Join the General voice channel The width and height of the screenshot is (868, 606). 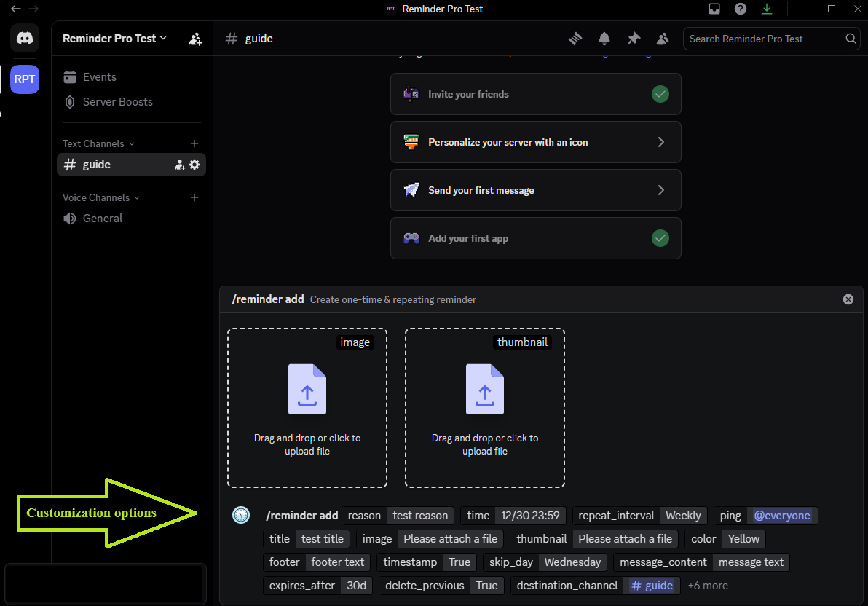pos(131,219)
